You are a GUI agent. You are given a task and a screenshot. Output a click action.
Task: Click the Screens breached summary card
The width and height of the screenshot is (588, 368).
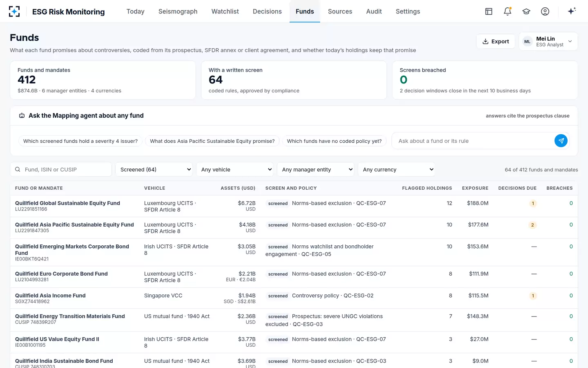[485, 80]
